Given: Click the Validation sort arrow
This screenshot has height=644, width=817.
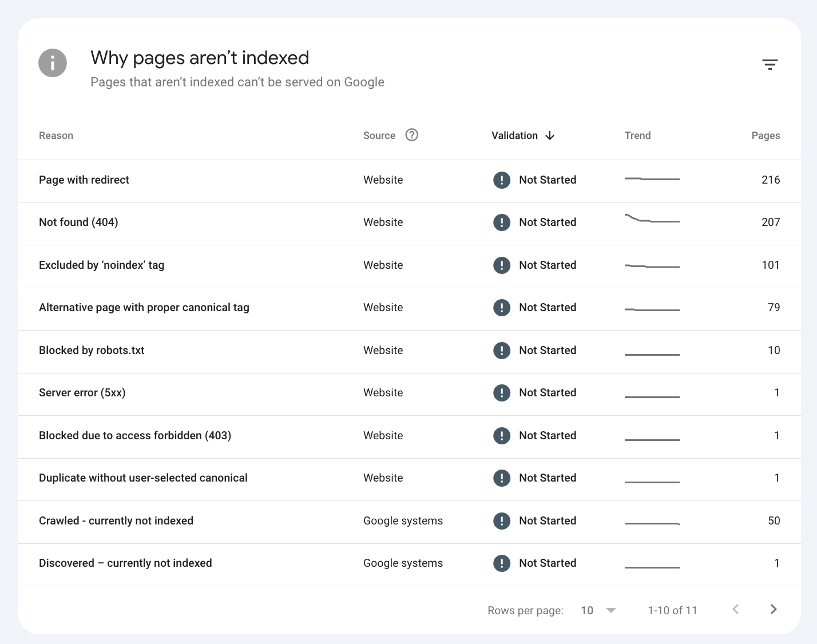Looking at the screenshot, I should pos(550,136).
